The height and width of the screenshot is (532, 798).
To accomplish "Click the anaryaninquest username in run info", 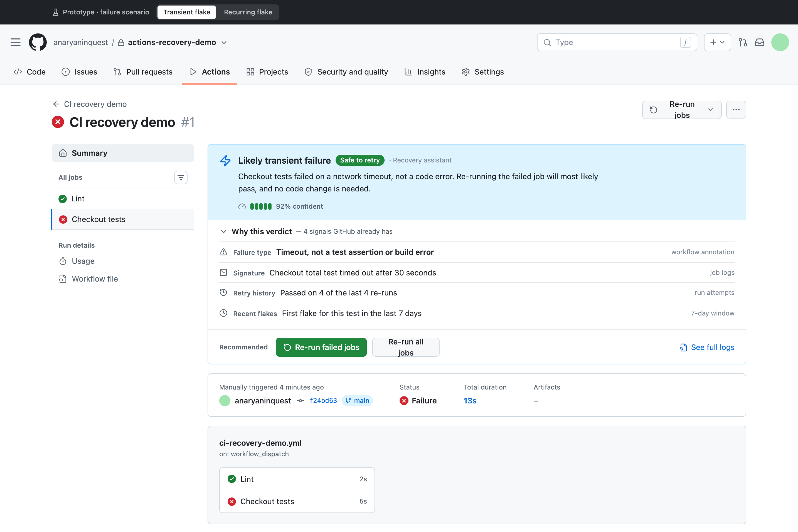I will (x=263, y=401).
